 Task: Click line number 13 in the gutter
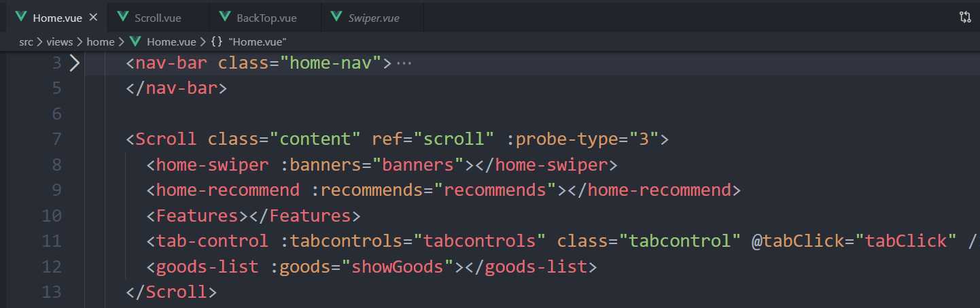[x=52, y=292]
